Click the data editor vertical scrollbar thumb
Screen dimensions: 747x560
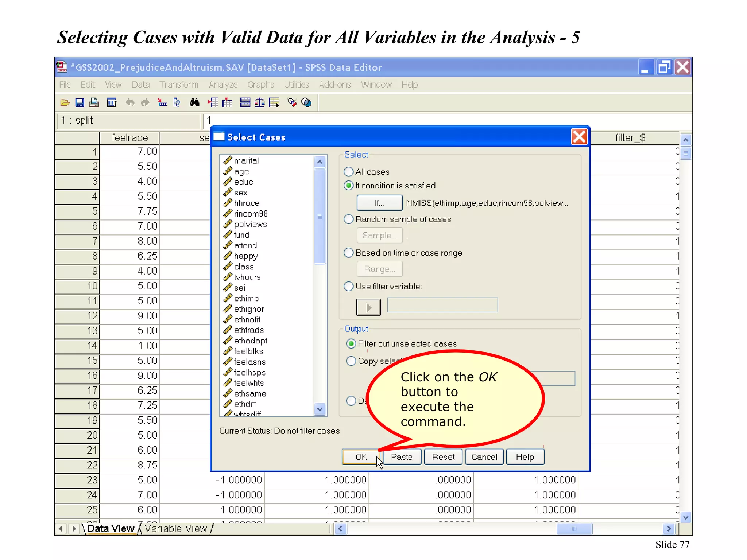coord(686,153)
